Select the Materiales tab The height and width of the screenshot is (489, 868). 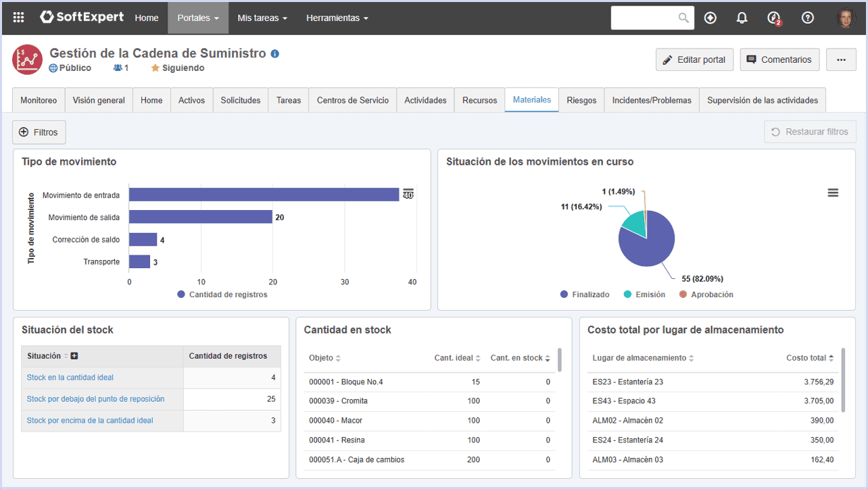coord(532,100)
